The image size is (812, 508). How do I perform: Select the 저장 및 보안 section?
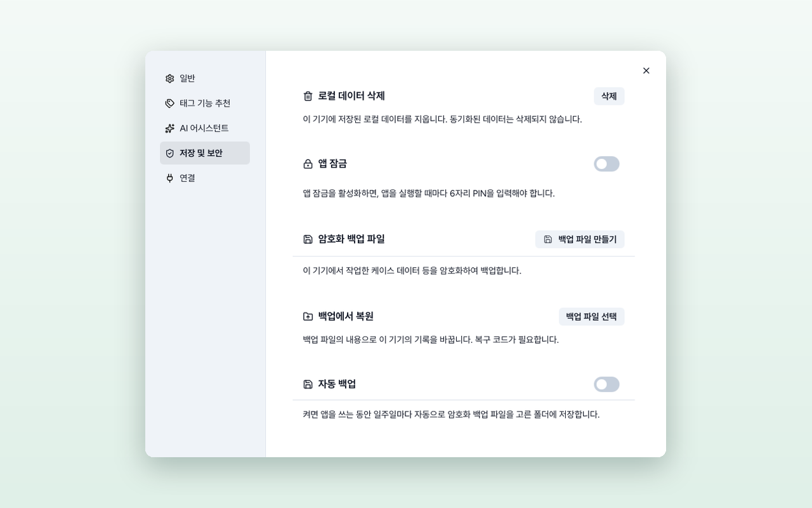205,153
